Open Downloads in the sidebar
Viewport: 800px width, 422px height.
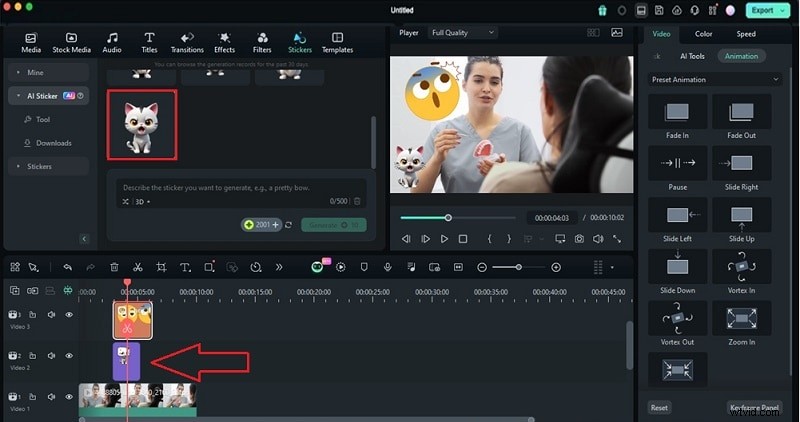pyautogui.click(x=47, y=143)
